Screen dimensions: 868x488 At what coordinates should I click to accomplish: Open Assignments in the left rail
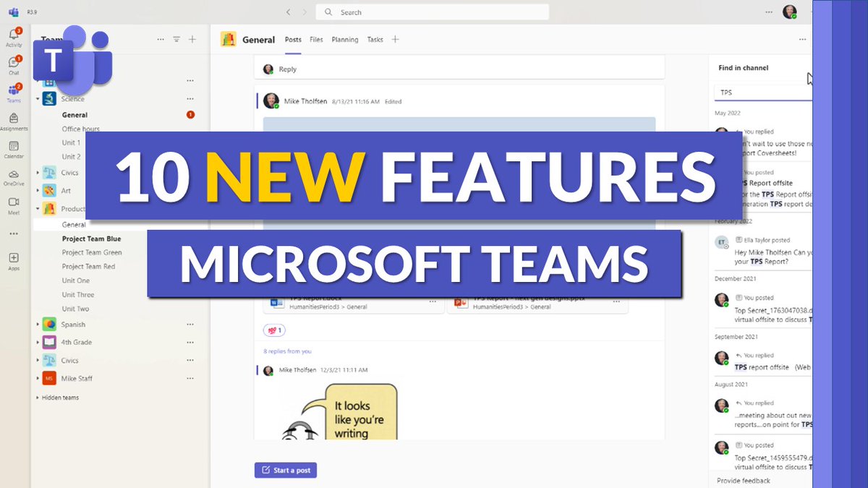(14, 121)
